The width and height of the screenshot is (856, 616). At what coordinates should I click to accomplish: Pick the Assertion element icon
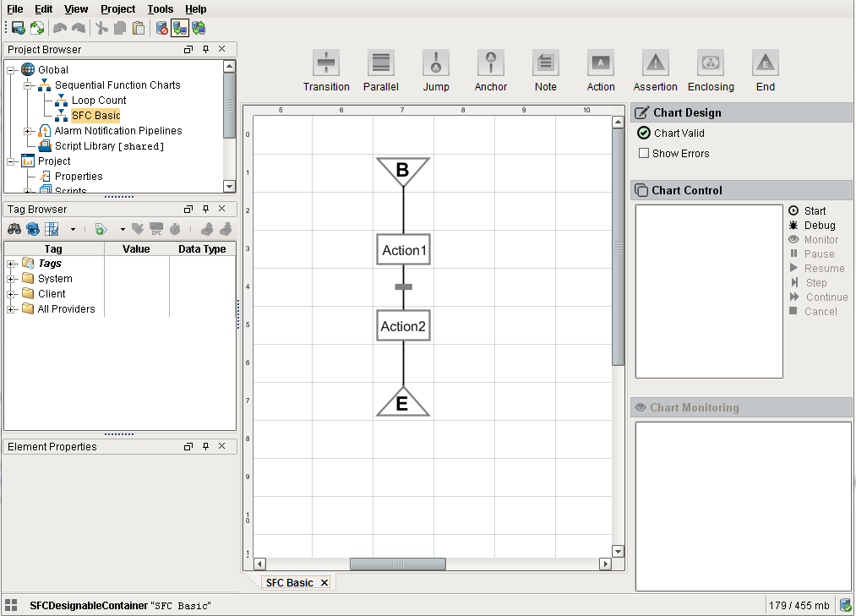point(656,63)
